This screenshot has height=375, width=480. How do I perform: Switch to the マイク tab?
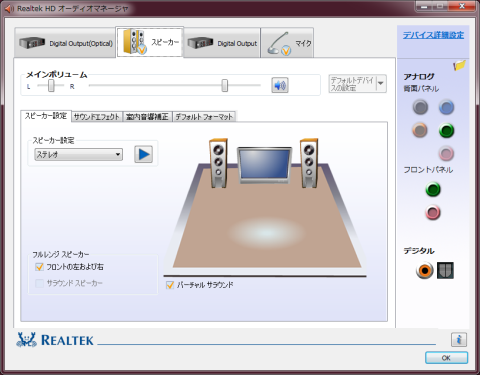pyautogui.click(x=287, y=43)
